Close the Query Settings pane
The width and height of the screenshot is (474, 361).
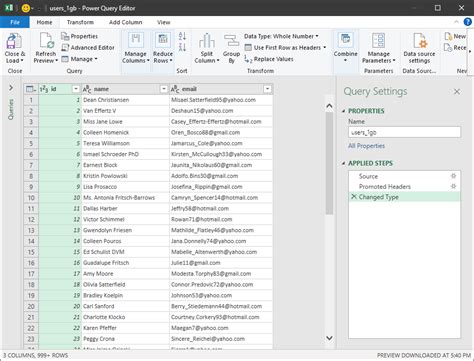(457, 91)
